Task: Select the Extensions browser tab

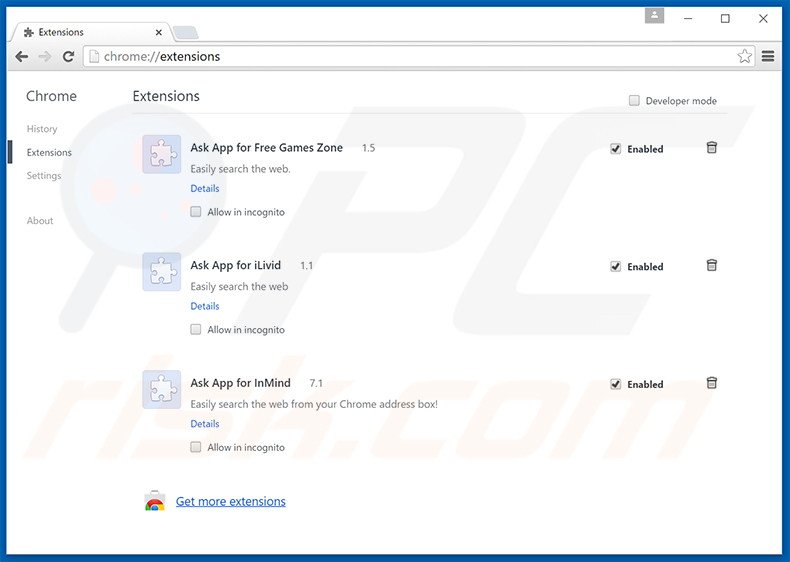Action: [x=91, y=32]
